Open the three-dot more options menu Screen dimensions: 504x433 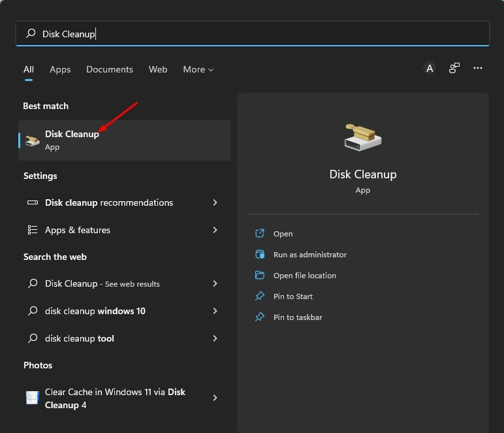[478, 69]
